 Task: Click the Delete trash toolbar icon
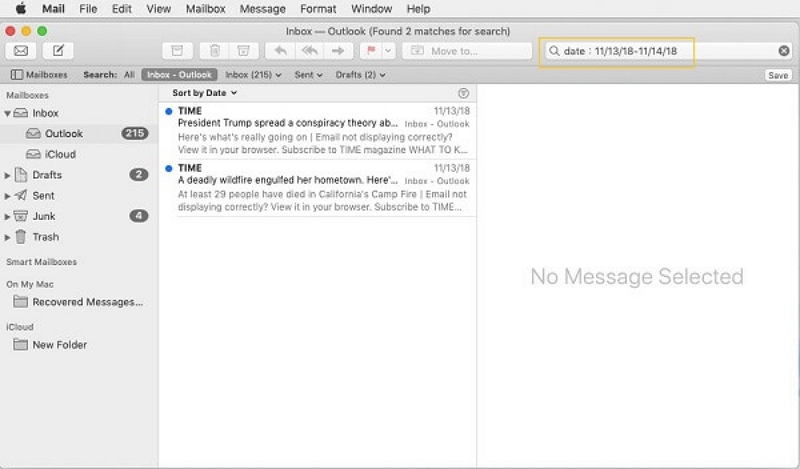(x=215, y=51)
